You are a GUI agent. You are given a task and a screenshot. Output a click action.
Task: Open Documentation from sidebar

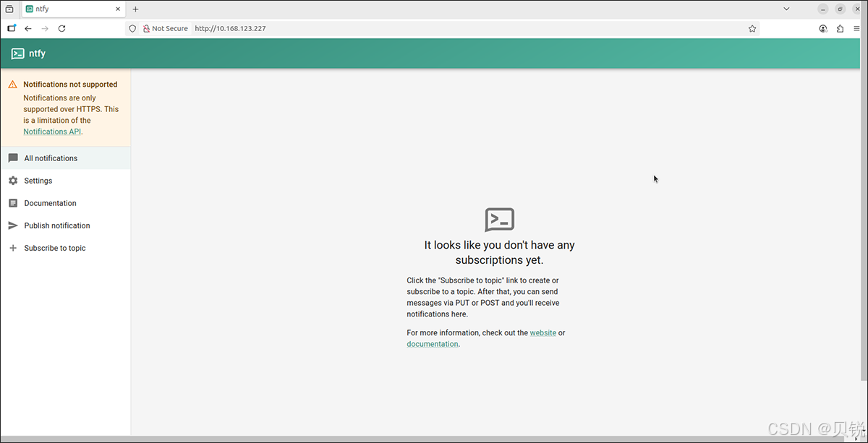(65, 203)
